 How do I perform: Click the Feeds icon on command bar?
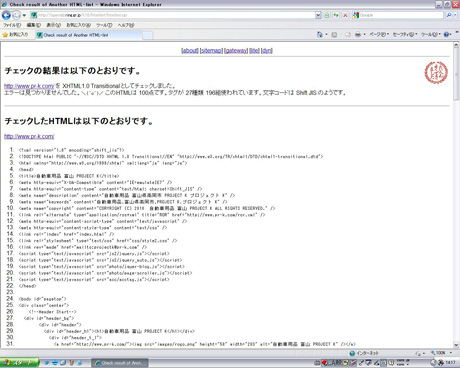[334, 34]
